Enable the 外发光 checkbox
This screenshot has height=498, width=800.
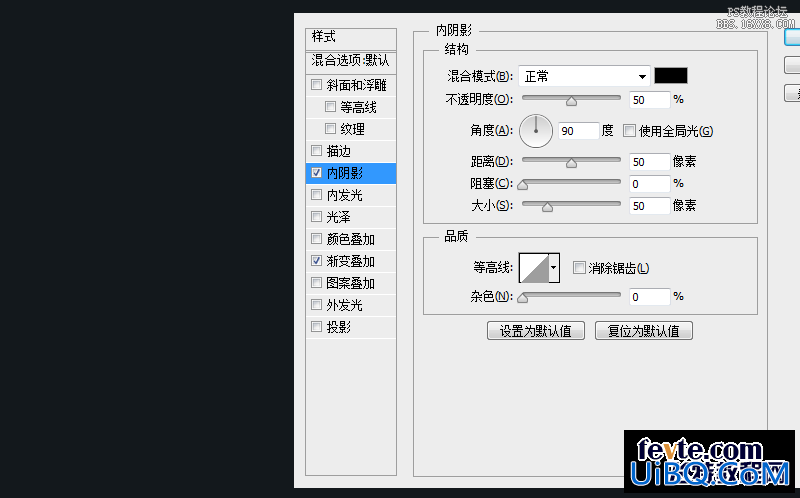tap(316, 304)
